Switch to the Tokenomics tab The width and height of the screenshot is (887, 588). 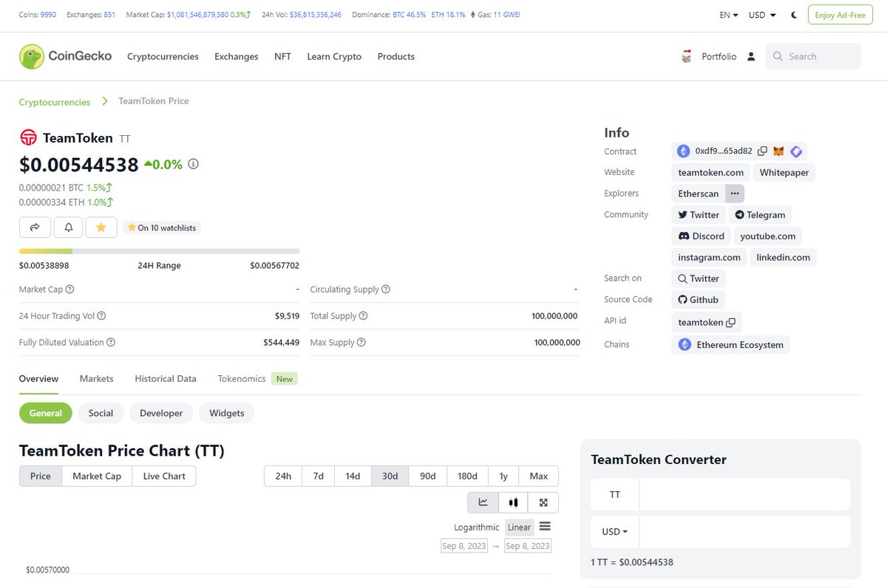click(242, 379)
